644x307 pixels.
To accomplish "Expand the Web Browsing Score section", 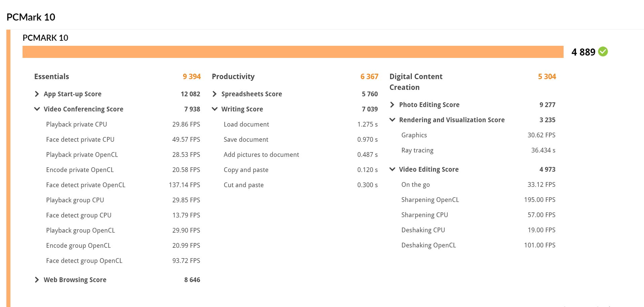I will (x=37, y=280).
